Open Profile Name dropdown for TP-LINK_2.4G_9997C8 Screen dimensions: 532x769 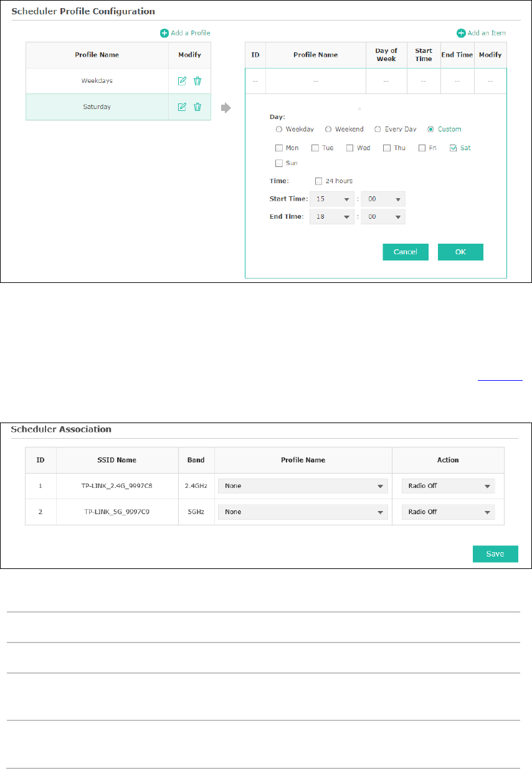(303, 486)
